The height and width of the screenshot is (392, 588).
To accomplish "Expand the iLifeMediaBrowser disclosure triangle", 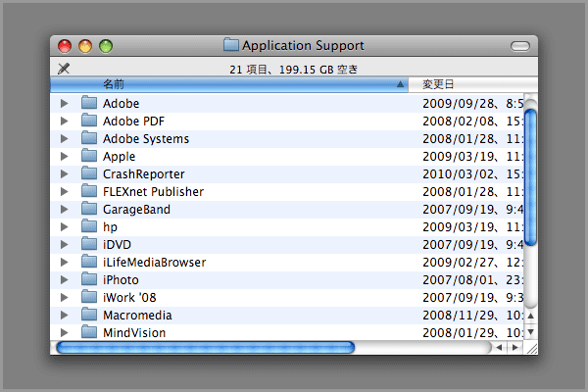I will [65, 262].
